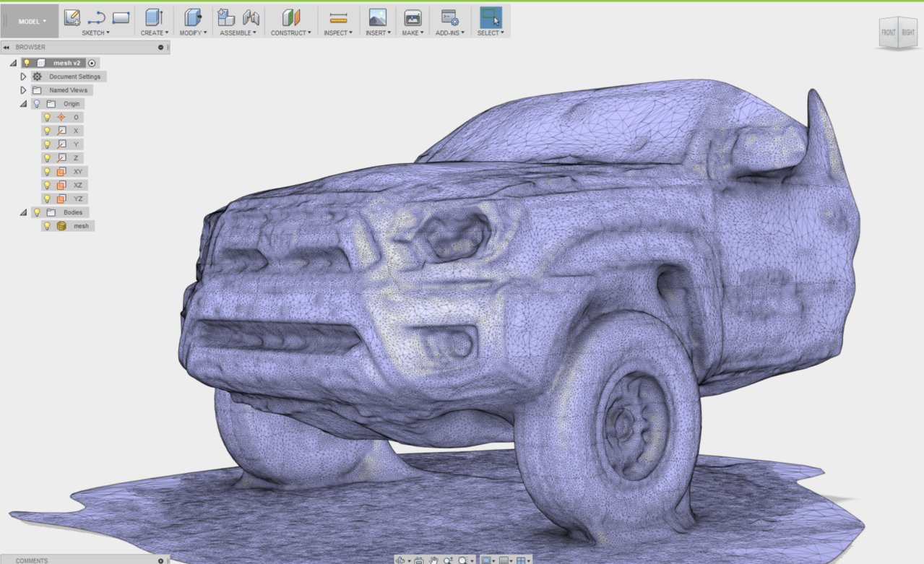The image size is (924, 564).
Task: Toggle the Y axis visibility bulb
Action: tap(47, 144)
